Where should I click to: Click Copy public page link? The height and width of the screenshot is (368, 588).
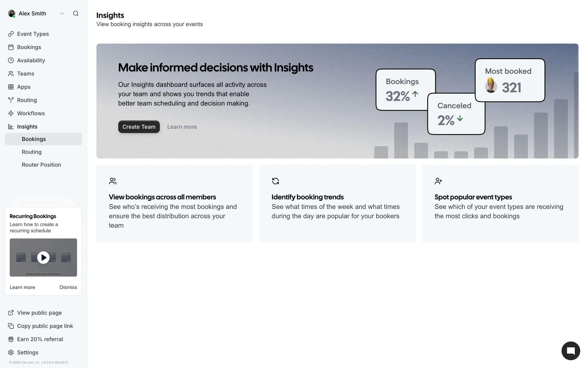coord(45,326)
